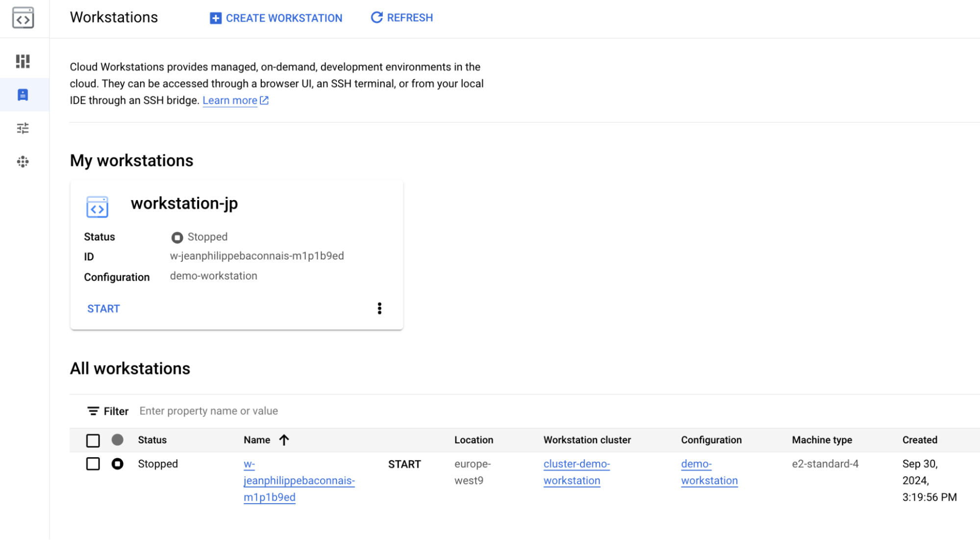Open the Filter property name dropdown

click(x=209, y=411)
